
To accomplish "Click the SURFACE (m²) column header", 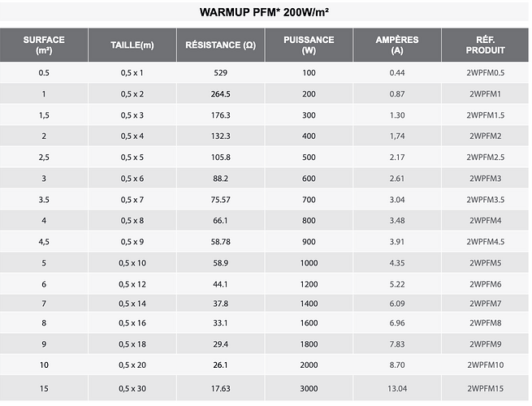I will click(44, 45).
